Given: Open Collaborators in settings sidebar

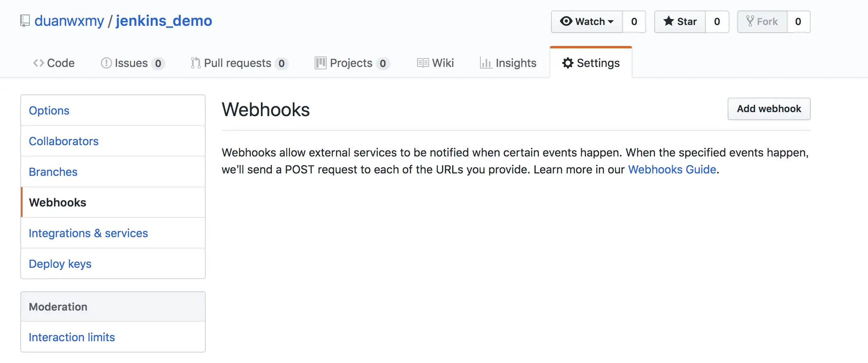Looking at the screenshot, I should tap(64, 141).
